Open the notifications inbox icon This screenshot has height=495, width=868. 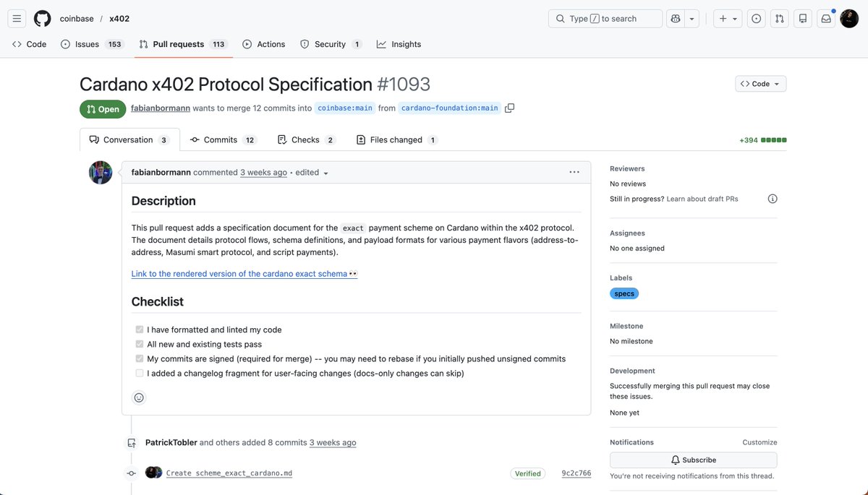click(825, 18)
